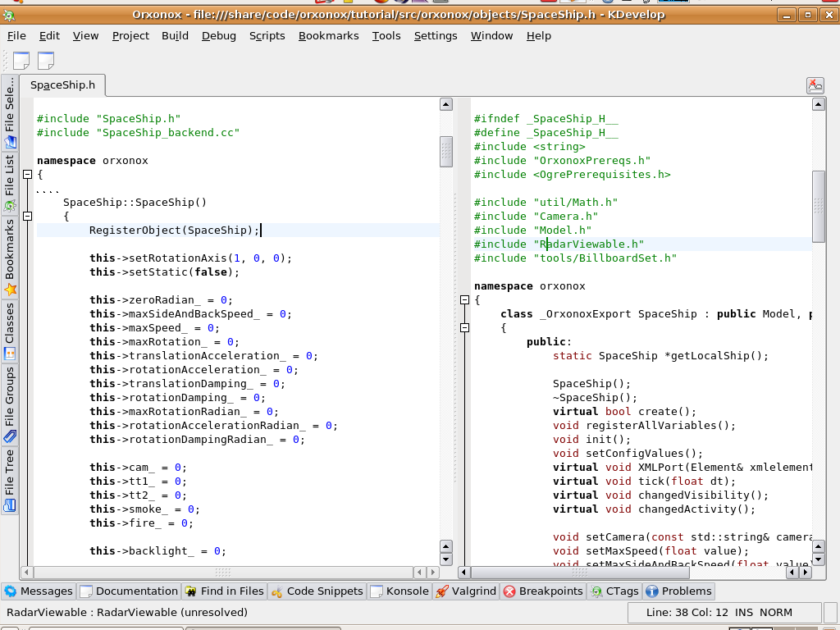Open the Settings menu
Image resolution: width=840 pixels, height=630 pixels.
point(436,36)
